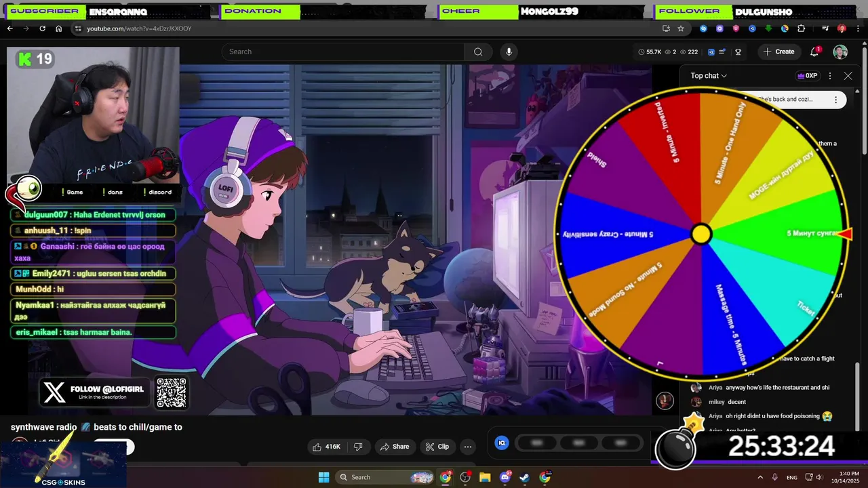
Task: Go to the browser home page
Action: click(x=58, y=28)
